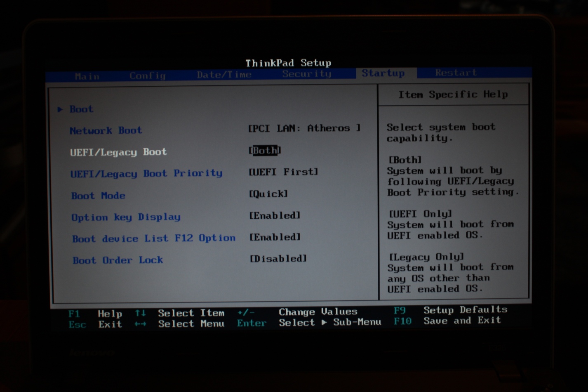588x392 pixels.
Task: Expand the Boot sub-menu arrow
Action: (60, 109)
